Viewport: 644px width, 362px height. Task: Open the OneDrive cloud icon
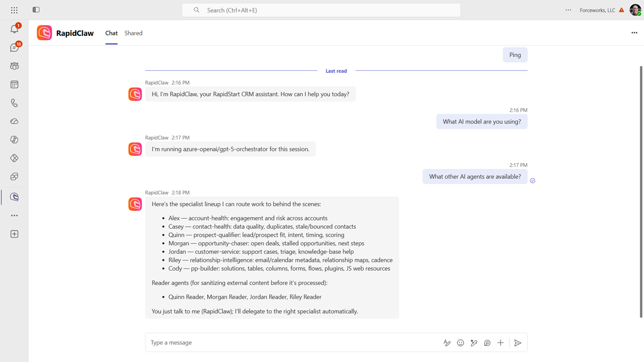coord(14,122)
